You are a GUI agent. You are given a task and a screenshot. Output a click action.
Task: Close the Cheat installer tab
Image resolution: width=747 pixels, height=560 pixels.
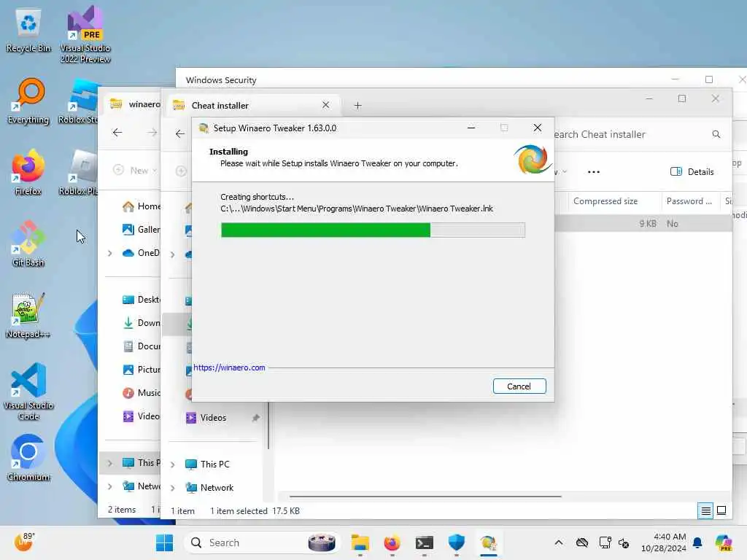[325, 105]
